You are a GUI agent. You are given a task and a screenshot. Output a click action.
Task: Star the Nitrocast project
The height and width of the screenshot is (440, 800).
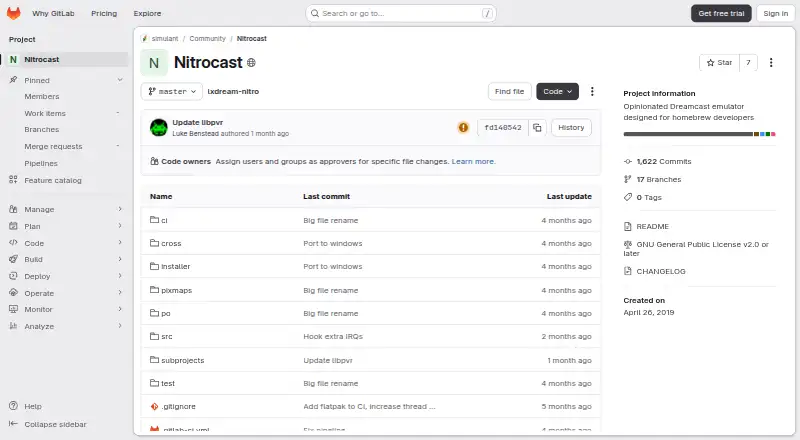click(719, 62)
